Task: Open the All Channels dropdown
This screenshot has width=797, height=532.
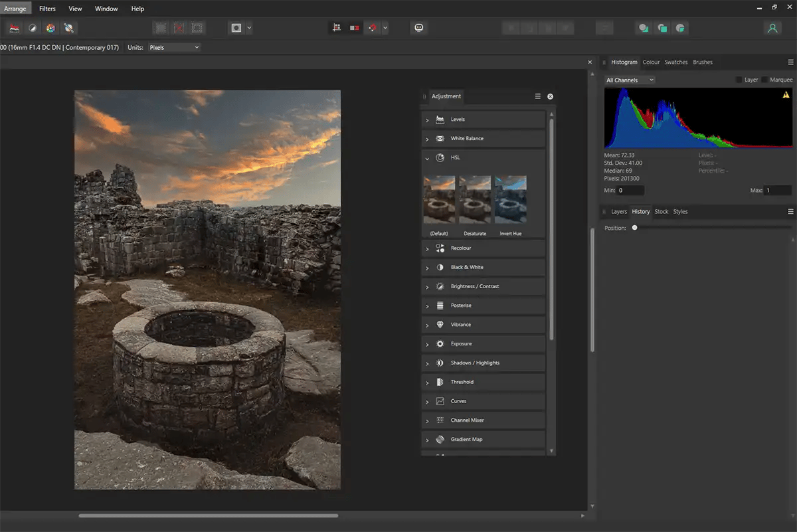Action: [x=630, y=80]
